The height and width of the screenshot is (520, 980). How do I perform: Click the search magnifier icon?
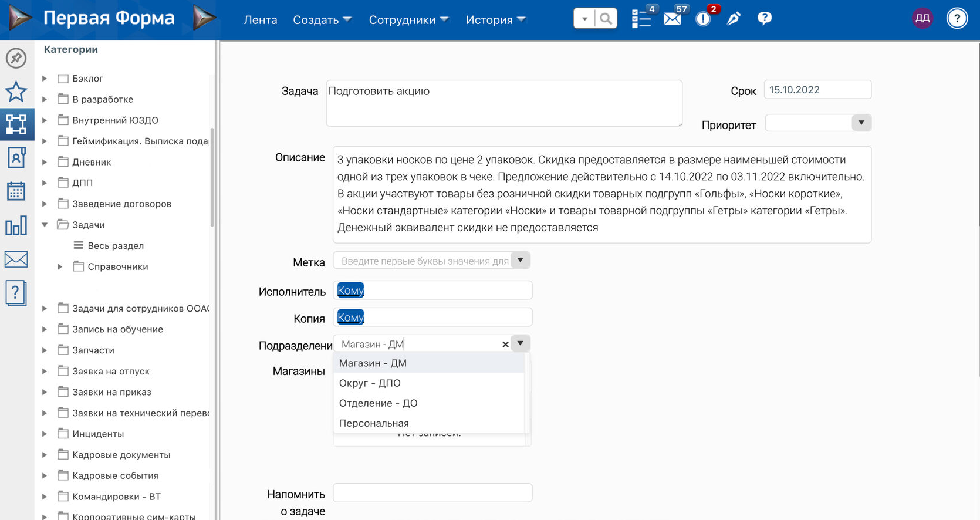pos(606,19)
